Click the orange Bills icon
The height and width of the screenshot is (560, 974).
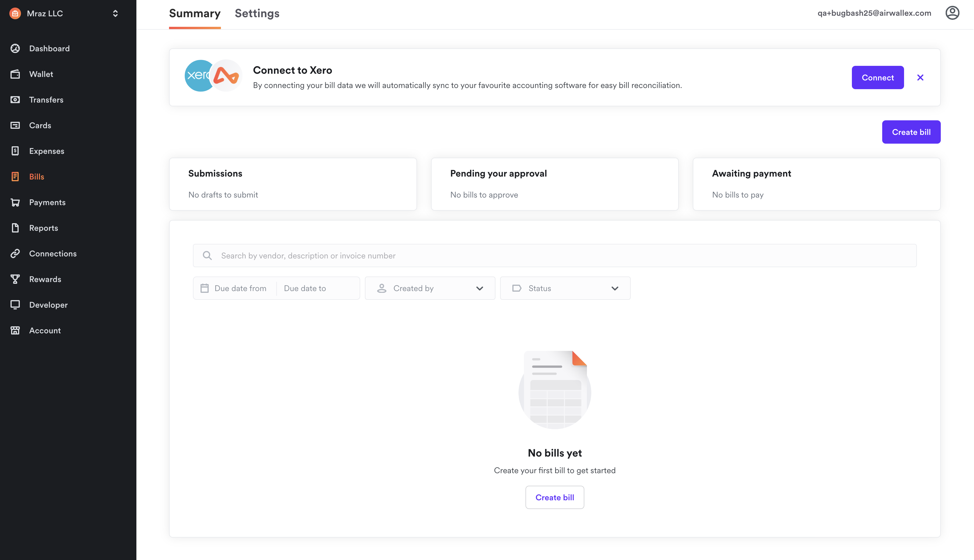coord(15,177)
